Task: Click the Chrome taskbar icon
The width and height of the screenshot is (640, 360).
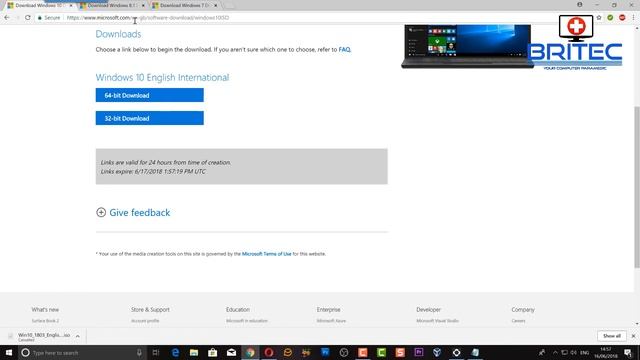Action: [x=250, y=353]
